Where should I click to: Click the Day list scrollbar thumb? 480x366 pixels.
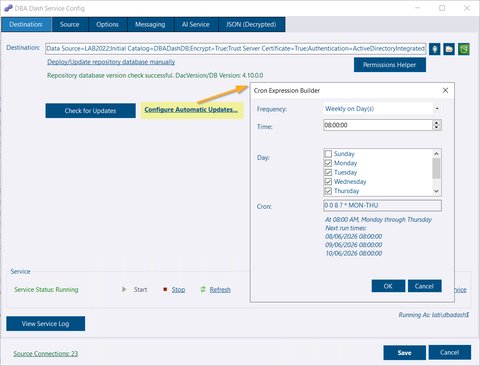(436, 169)
